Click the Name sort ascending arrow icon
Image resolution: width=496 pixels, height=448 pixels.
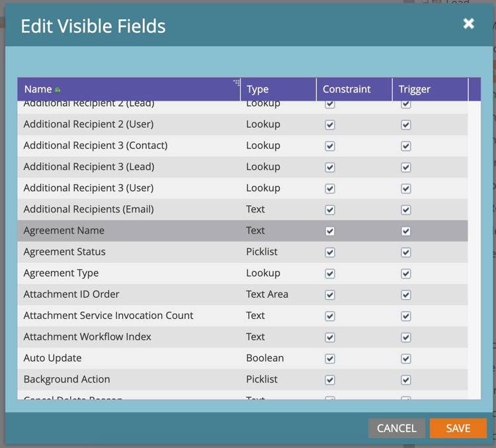(x=58, y=90)
